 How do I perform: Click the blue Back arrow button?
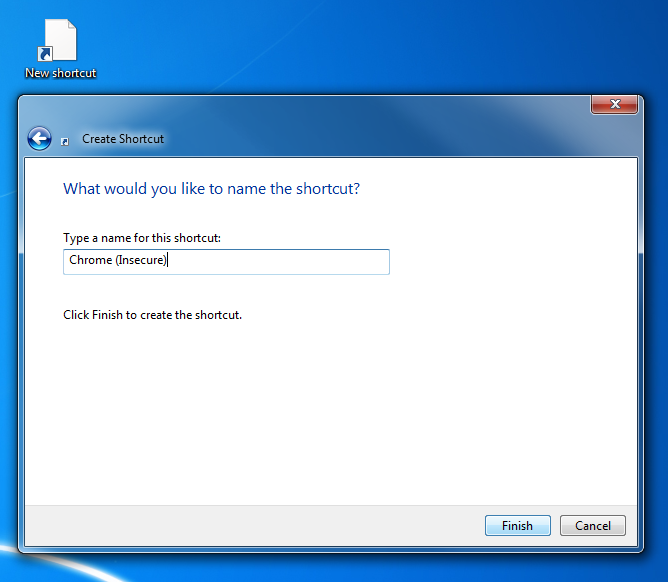point(40,138)
